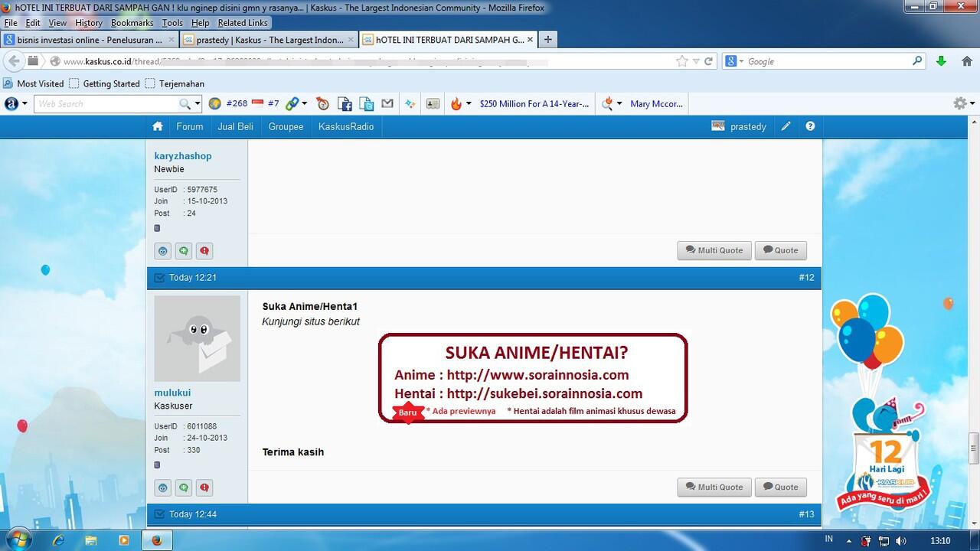Click the sparkle star toolbar icon
Viewport: 980px width, 551px height.
pos(410,103)
